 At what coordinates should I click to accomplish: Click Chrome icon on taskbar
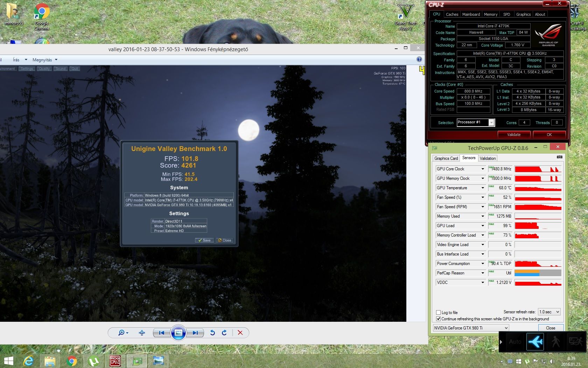[x=72, y=361]
